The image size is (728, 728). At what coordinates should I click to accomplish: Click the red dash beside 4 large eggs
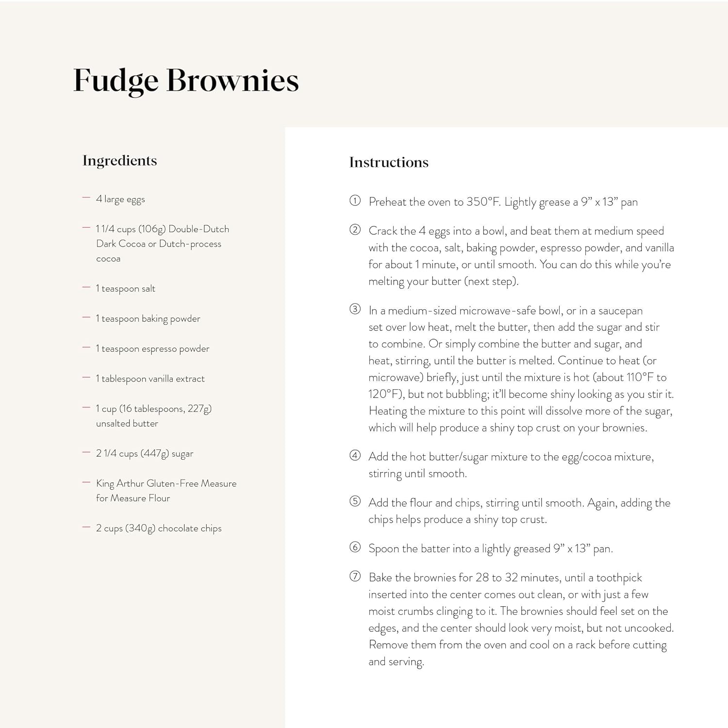tap(86, 198)
